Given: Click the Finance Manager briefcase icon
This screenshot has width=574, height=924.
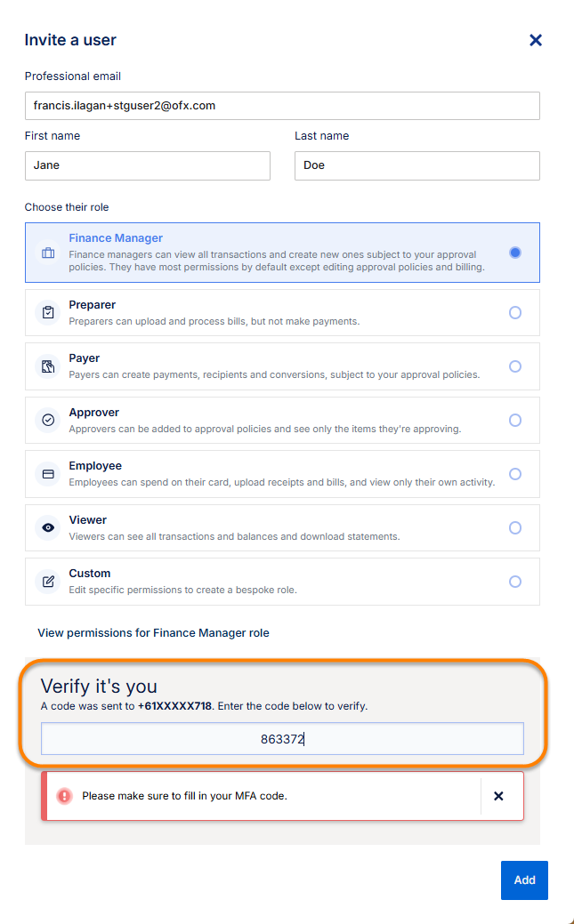Looking at the screenshot, I should click(48, 253).
